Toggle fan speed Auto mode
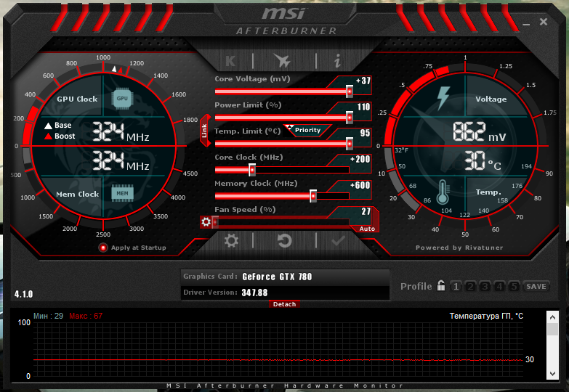Viewport: 569px width, 392px height. (x=367, y=229)
